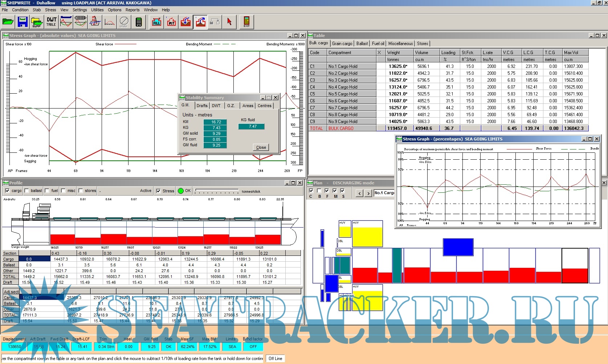The width and height of the screenshot is (608, 364).
Task: Click the red door EXIT icon
Action: click(x=246, y=22)
